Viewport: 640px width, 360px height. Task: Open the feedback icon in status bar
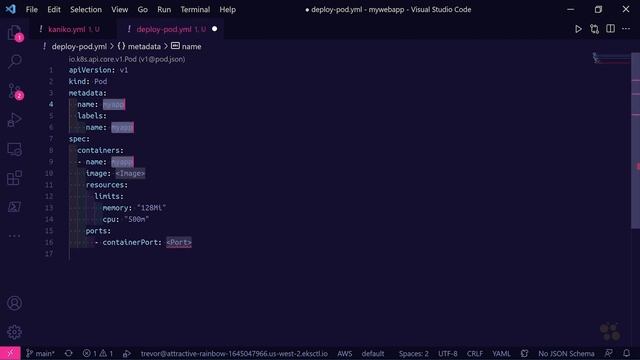tap(609, 353)
